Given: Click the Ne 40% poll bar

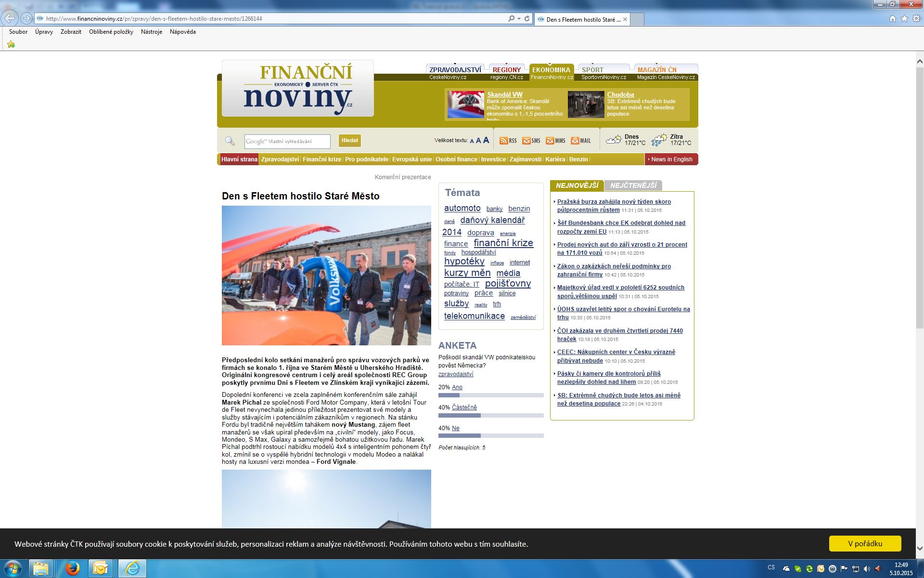Looking at the screenshot, I should tap(491, 435).
